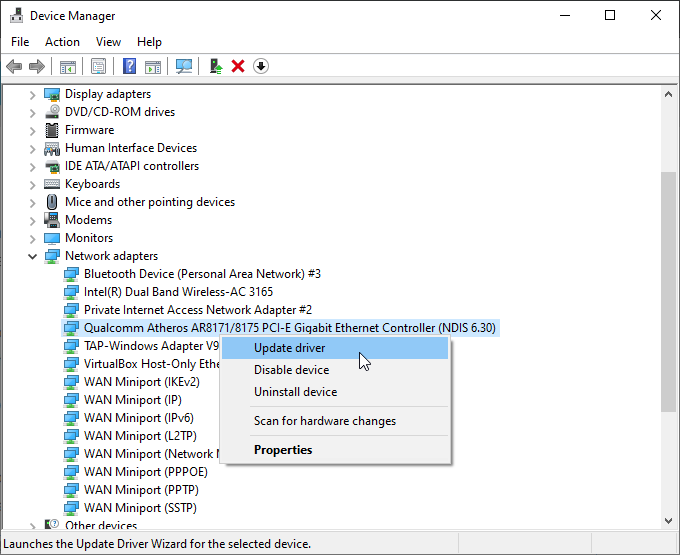Click Scan for hardware changes monitor icon
Viewport: 680px width, 555px height.
(x=184, y=66)
